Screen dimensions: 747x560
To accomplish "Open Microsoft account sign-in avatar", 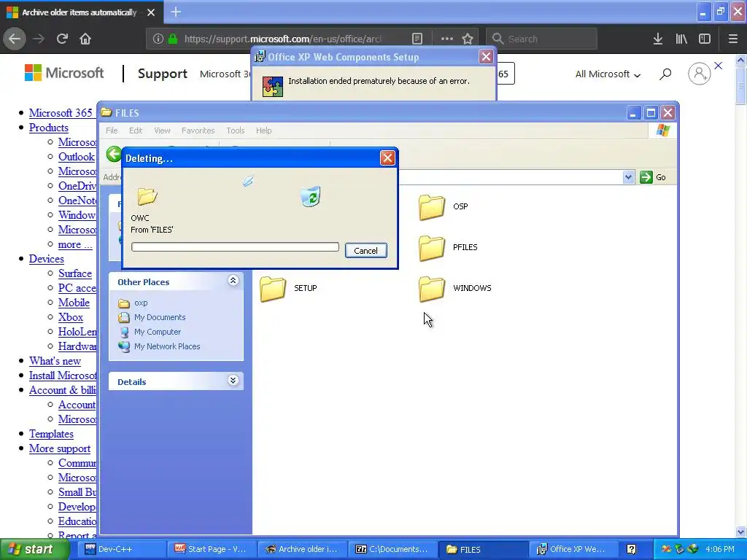I will (699, 74).
